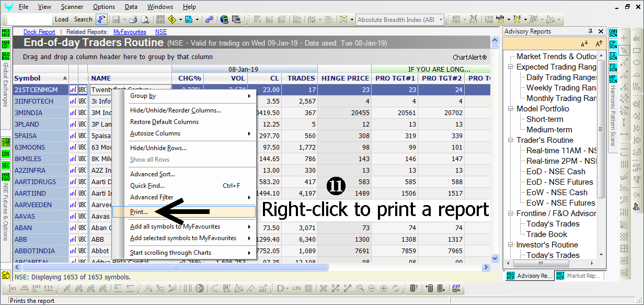Viewport: 644px width, 305px height.
Task: Open the MyFavourites related report link
Action: 130,32
